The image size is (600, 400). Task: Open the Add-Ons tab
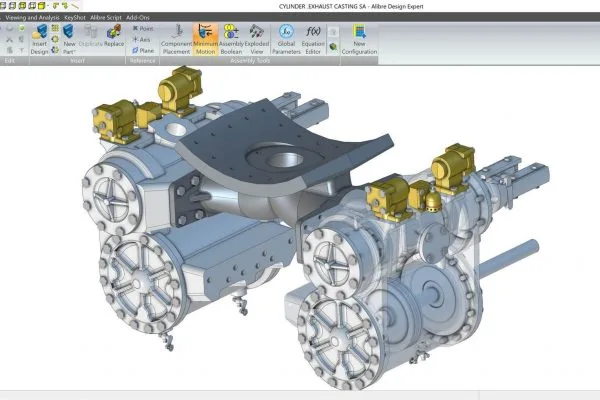pyautogui.click(x=138, y=18)
